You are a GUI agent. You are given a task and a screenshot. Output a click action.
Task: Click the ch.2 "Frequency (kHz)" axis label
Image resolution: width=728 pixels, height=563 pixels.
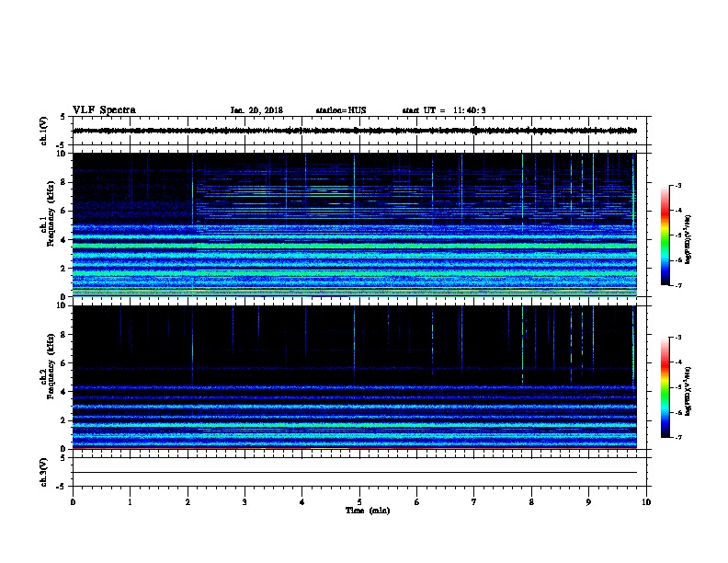tap(51, 366)
